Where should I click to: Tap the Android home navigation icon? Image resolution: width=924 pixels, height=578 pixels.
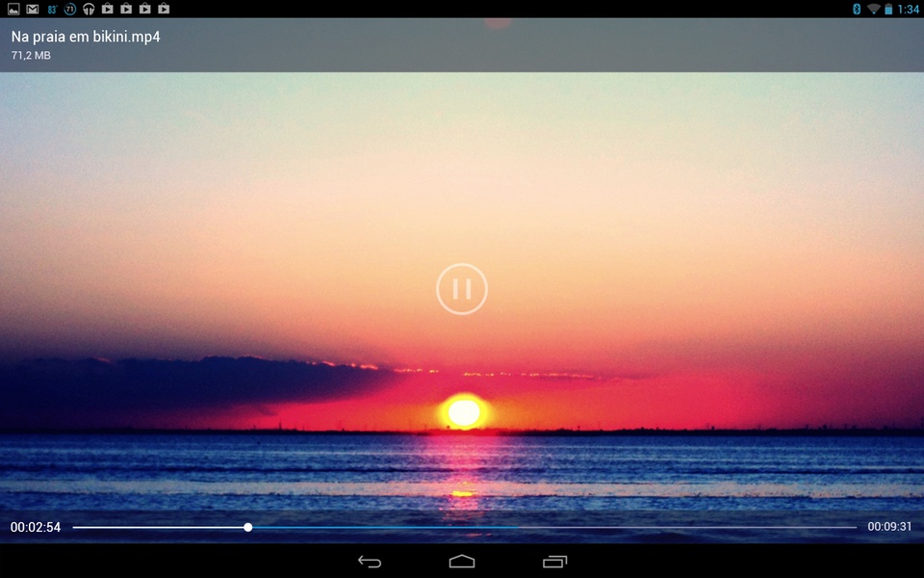click(462, 561)
